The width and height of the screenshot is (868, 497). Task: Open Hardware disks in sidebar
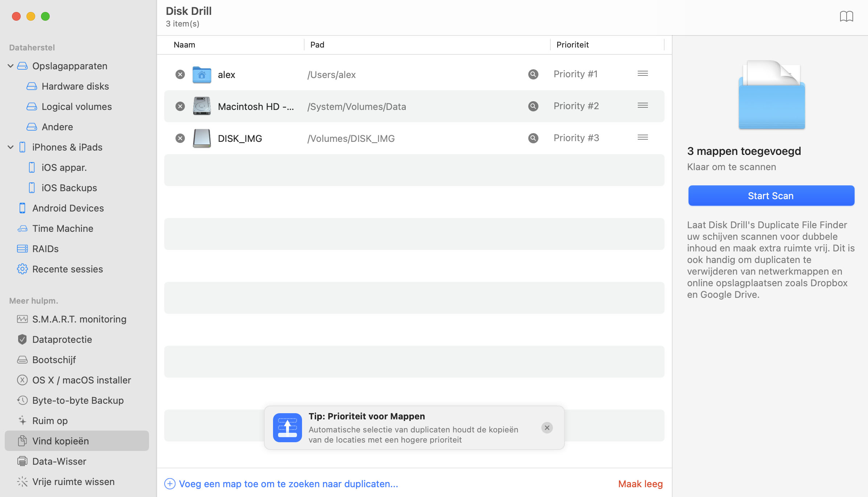tap(75, 86)
